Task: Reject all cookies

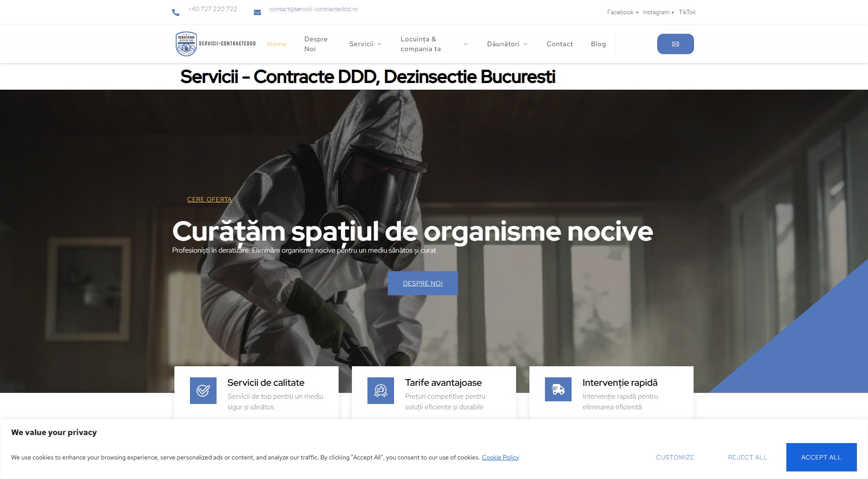Action: [747, 457]
